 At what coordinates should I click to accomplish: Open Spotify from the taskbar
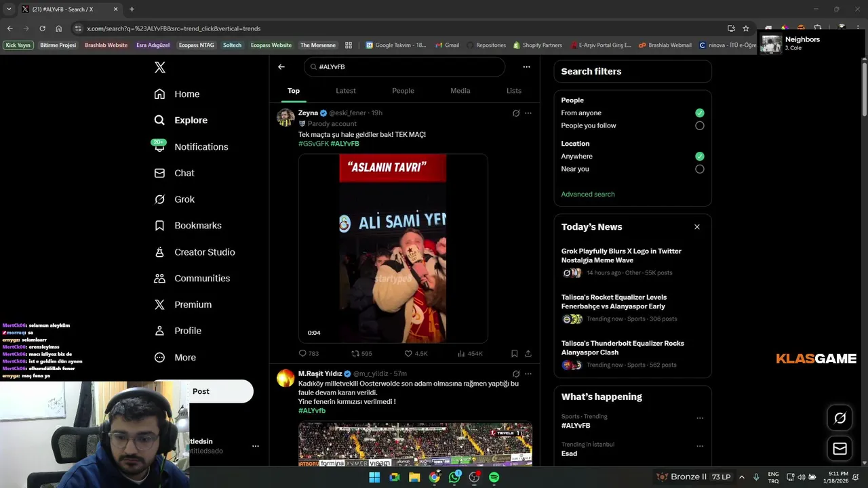point(494,477)
